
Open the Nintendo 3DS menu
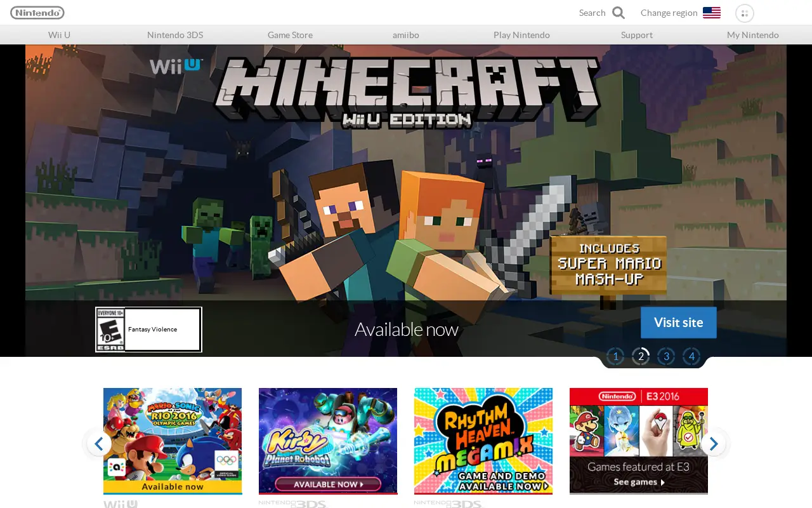[x=175, y=35]
